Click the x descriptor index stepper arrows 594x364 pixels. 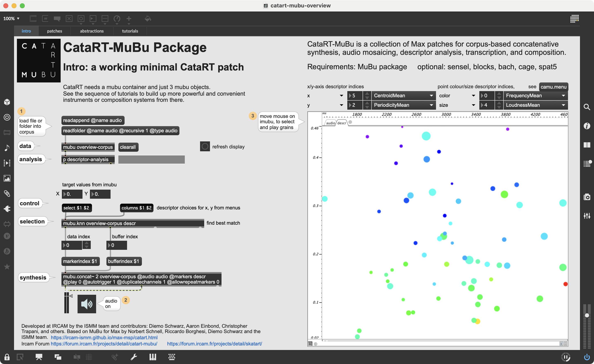[367, 96]
